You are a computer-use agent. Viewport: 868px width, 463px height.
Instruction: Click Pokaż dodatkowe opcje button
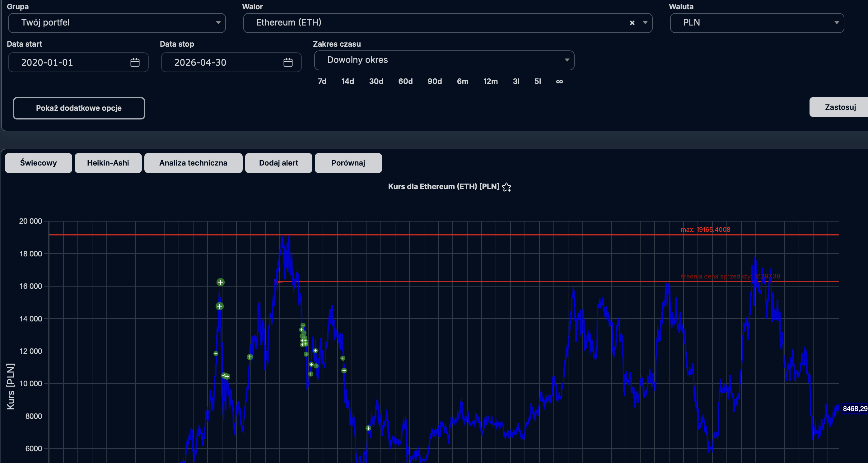pyautogui.click(x=79, y=108)
